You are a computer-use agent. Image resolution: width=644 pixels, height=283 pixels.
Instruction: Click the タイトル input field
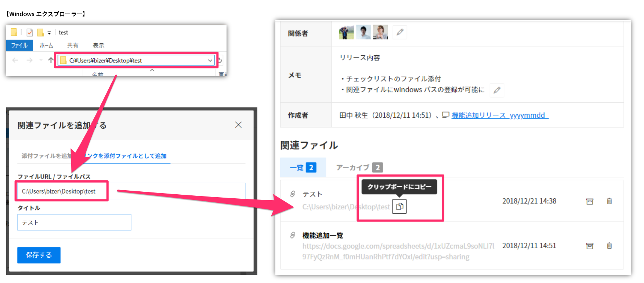click(x=74, y=222)
